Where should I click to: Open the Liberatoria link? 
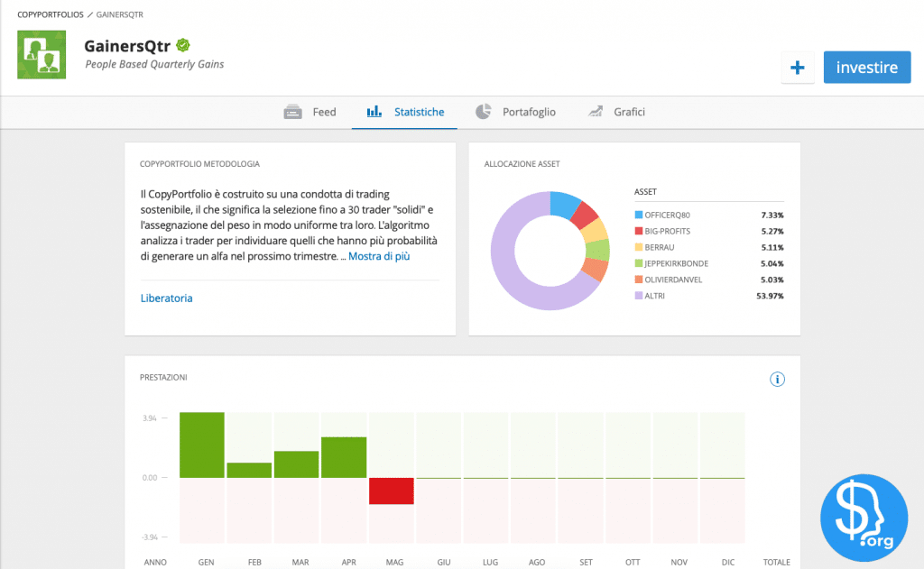click(166, 298)
